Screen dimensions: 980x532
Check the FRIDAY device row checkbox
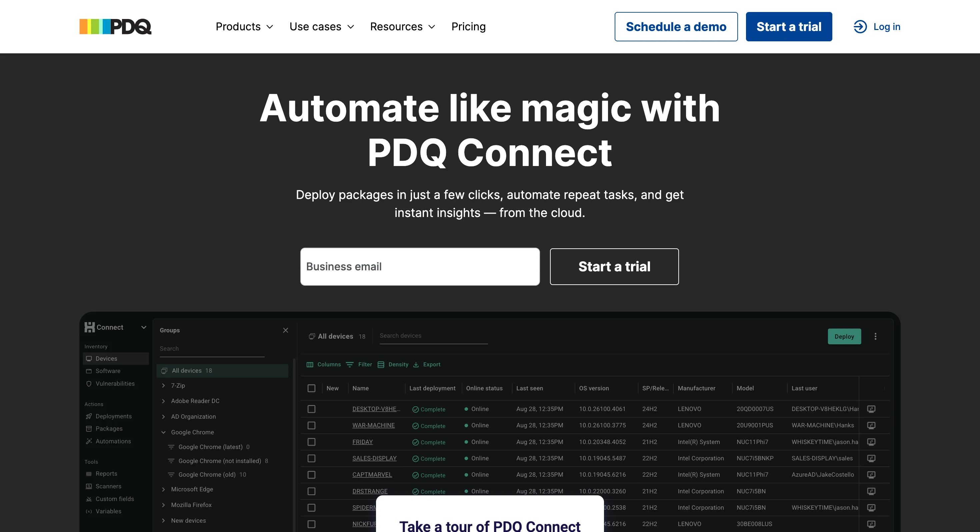(x=312, y=442)
